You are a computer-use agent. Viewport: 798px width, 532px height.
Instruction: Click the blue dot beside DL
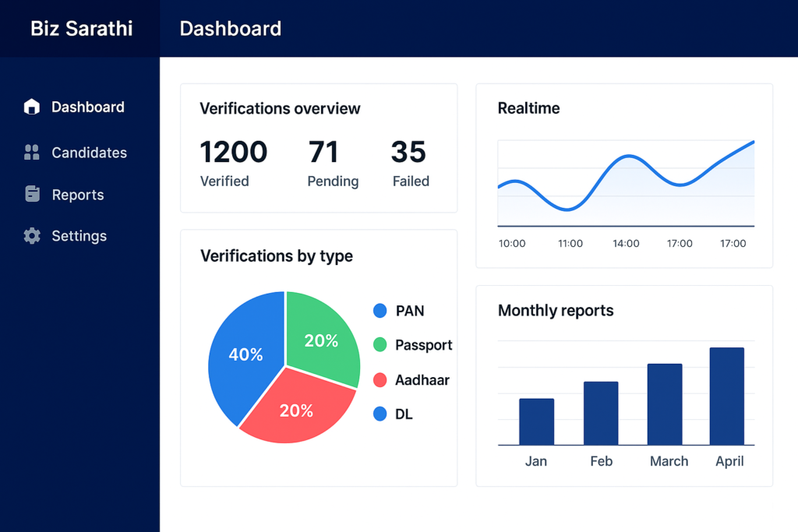pyautogui.click(x=380, y=414)
